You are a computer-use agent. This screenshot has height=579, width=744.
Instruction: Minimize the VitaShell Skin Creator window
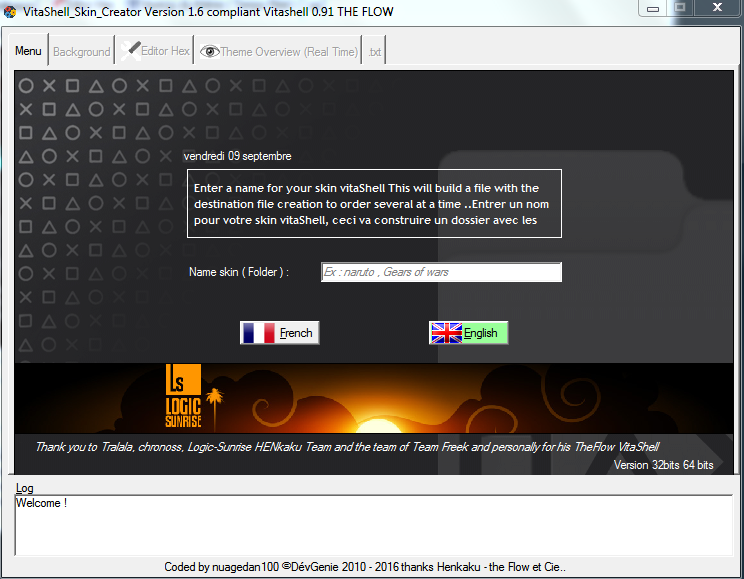pos(656,8)
